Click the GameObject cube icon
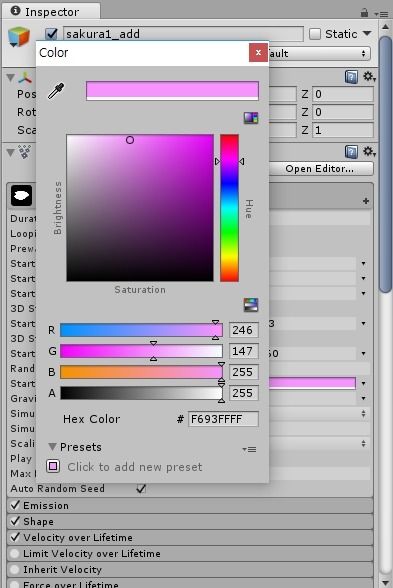Screen dimensions: 393x588 (x=19, y=37)
